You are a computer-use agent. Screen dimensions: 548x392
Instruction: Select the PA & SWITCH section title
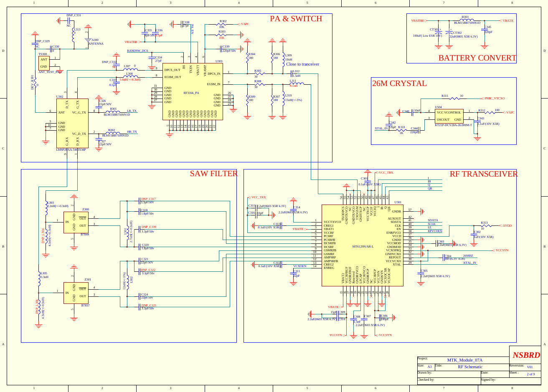coord(296,18)
